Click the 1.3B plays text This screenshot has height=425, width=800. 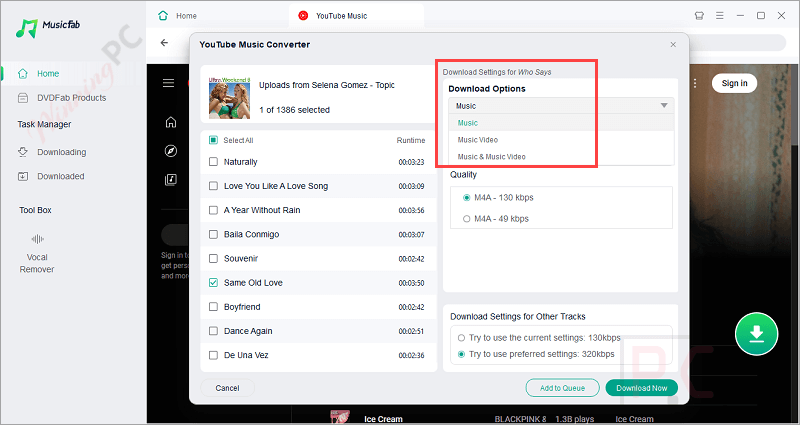point(576,419)
